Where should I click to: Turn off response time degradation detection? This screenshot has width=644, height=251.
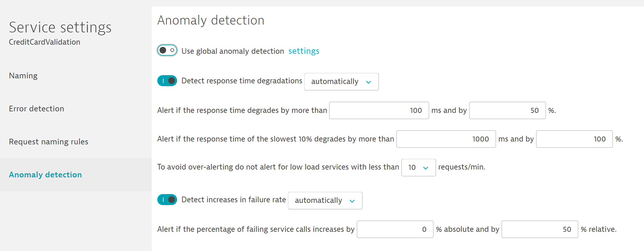[x=167, y=81]
